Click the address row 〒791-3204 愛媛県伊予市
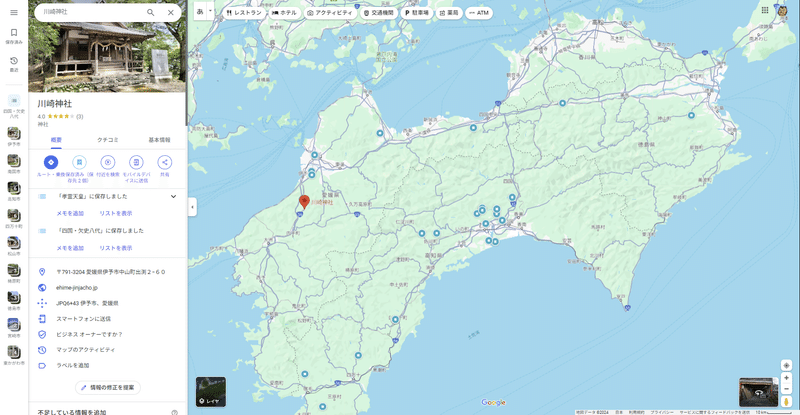This screenshot has width=800, height=415. point(107,272)
